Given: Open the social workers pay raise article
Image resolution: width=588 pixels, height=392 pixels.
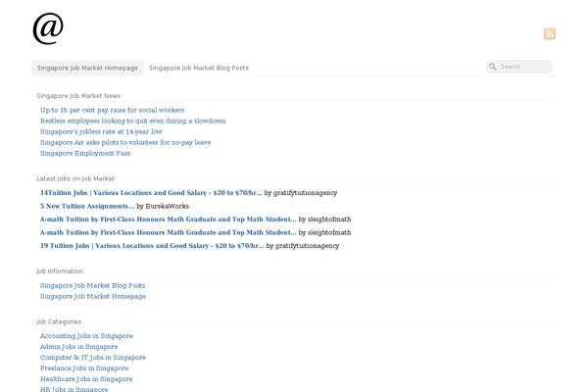Looking at the screenshot, I should coord(112,110).
